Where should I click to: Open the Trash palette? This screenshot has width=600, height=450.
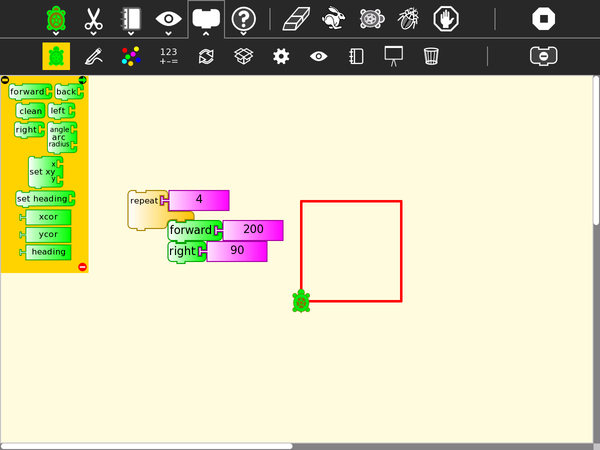pos(431,56)
